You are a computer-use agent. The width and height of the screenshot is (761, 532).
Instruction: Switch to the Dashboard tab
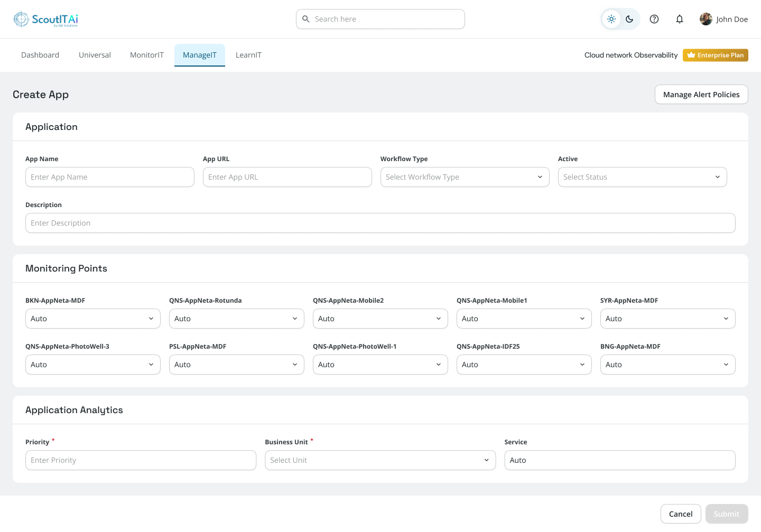pos(40,55)
